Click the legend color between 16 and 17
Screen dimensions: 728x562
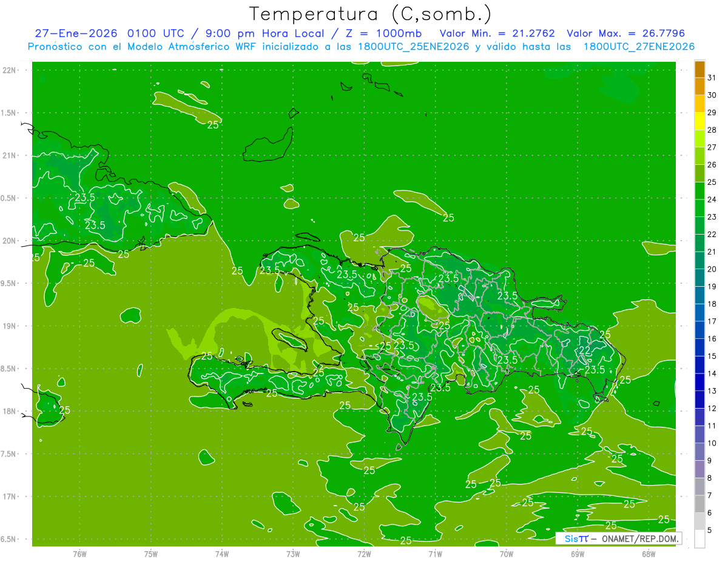pyautogui.click(x=700, y=330)
